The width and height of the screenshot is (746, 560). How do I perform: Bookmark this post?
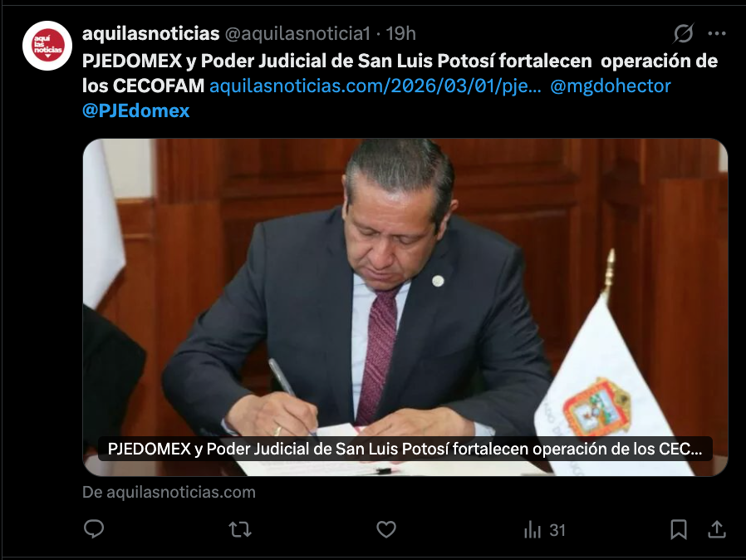coord(679,529)
